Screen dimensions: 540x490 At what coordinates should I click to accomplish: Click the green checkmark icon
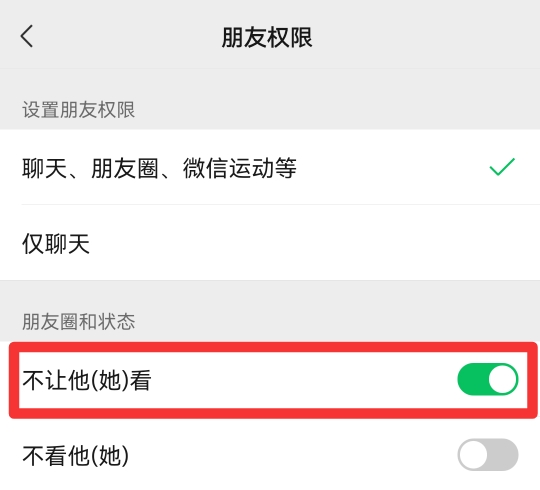point(502,167)
